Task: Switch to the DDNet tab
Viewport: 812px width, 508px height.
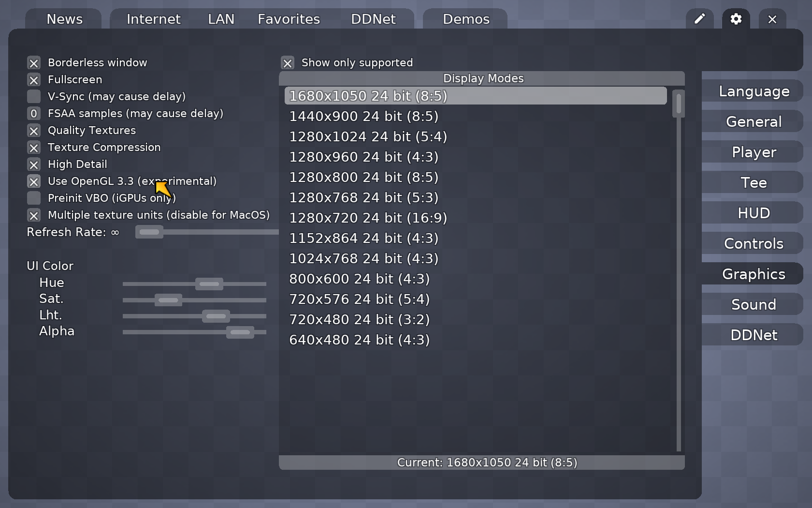Action: [373, 19]
